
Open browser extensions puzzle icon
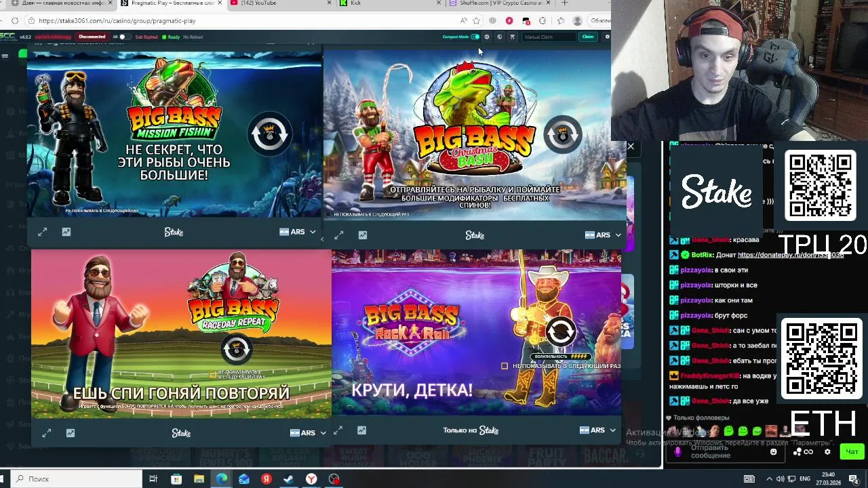(x=542, y=20)
